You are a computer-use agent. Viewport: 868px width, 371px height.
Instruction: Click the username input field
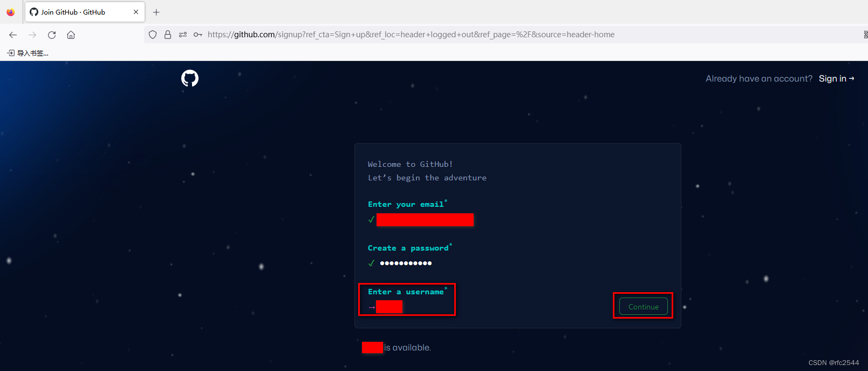tap(389, 307)
